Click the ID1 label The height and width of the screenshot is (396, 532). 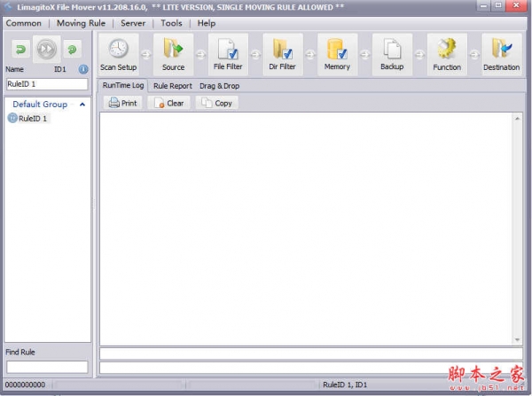(x=60, y=69)
